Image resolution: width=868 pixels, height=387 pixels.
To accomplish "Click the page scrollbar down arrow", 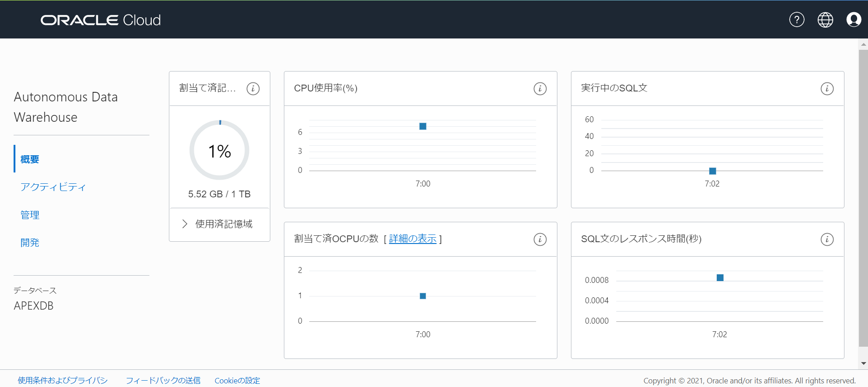I will tap(863, 363).
